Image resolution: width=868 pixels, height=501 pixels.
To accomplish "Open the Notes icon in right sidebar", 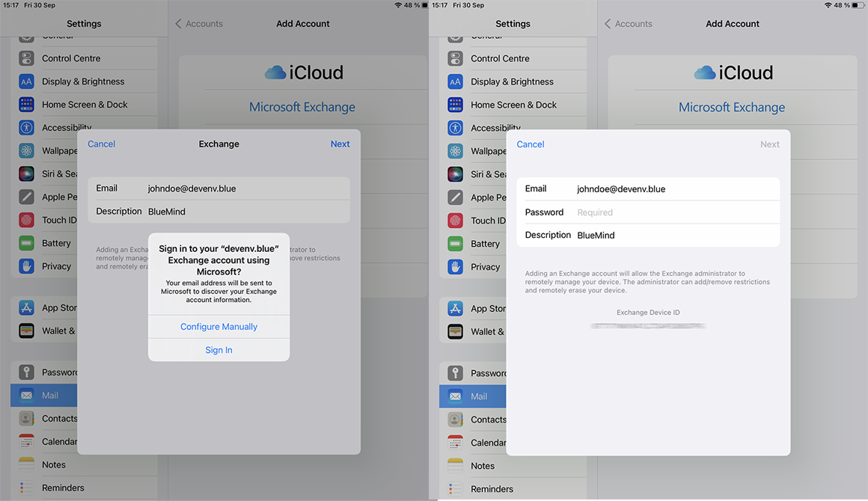I will (x=455, y=466).
